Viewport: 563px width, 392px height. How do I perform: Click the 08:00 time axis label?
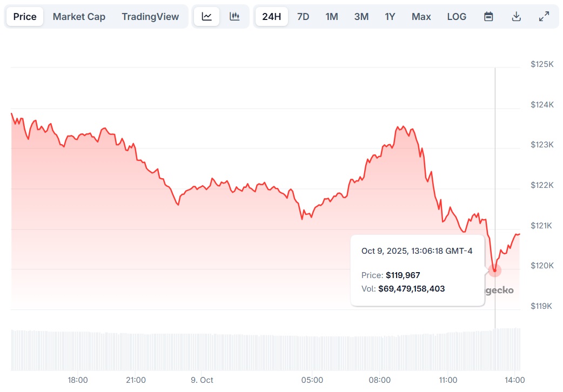pyautogui.click(x=380, y=380)
